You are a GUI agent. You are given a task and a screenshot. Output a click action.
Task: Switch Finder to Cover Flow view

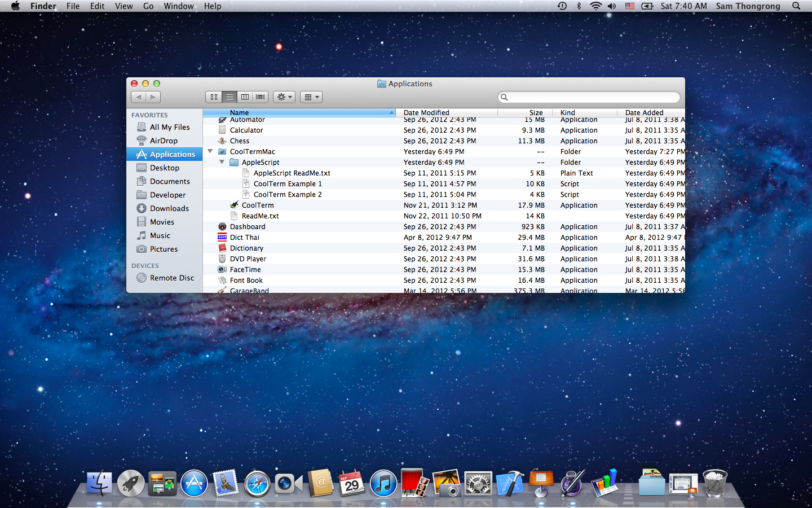261,97
